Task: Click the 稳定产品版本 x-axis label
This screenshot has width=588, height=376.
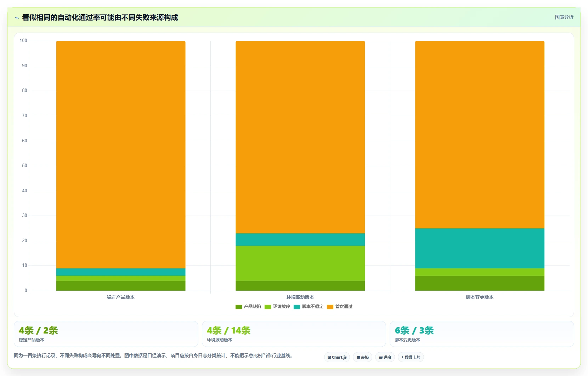Action: [x=121, y=297]
